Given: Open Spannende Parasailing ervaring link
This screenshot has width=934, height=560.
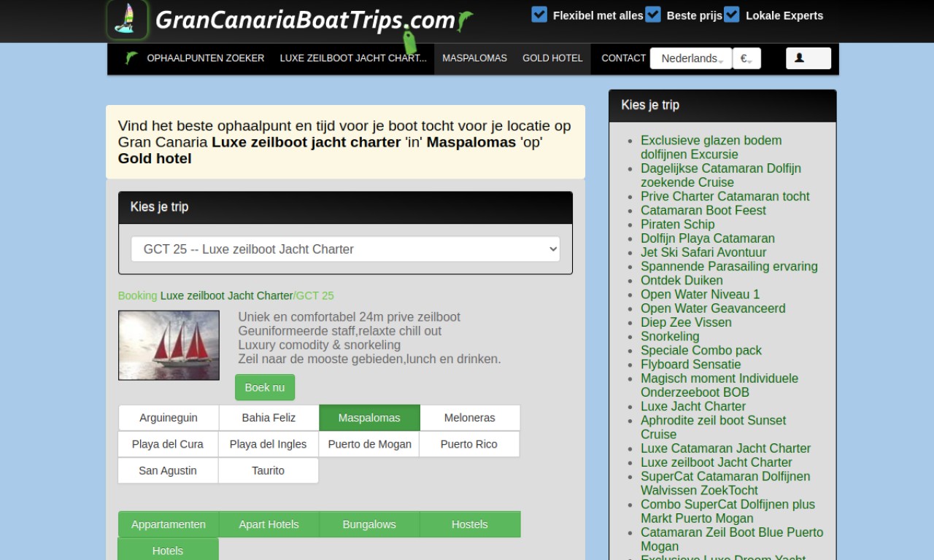Looking at the screenshot, I should point(729,266).
